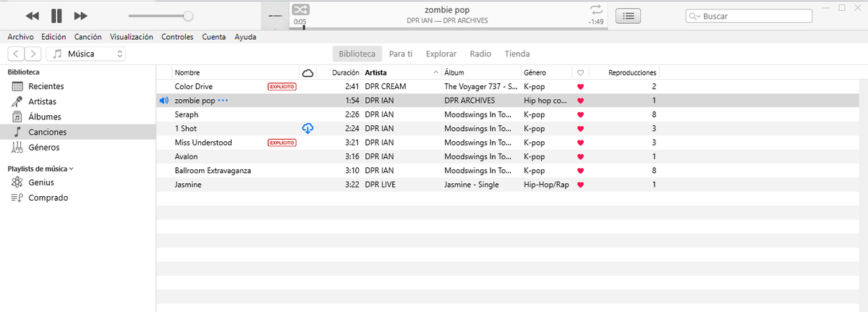Click the Buscar search field
Screen dimensions: 868x312
coord(749,16)
